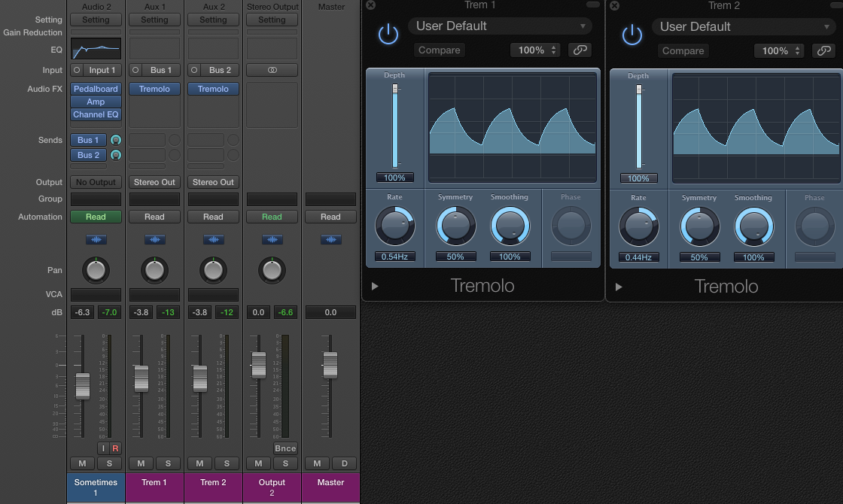Click Bnce bounce button on Output strip
The height and width of the screenshot is (504, 843).
tap(285, 448)
